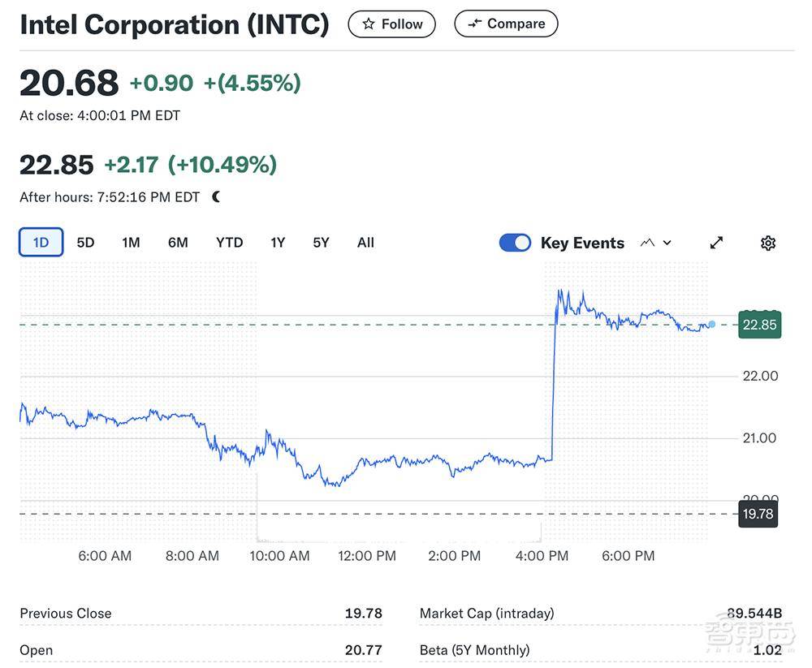This screenshot has width=812, height=668.
Task: Open the chart type dropdown
Action: point(655,243)
